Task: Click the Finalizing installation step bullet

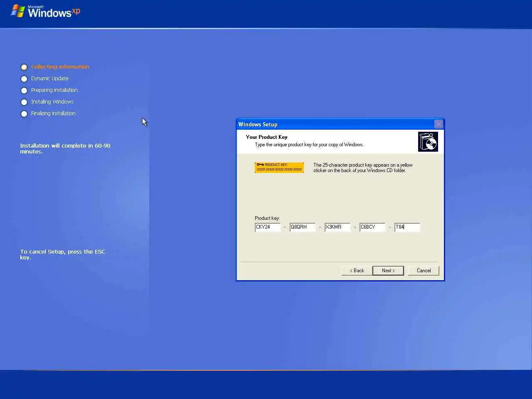Action: click(24, 114)
